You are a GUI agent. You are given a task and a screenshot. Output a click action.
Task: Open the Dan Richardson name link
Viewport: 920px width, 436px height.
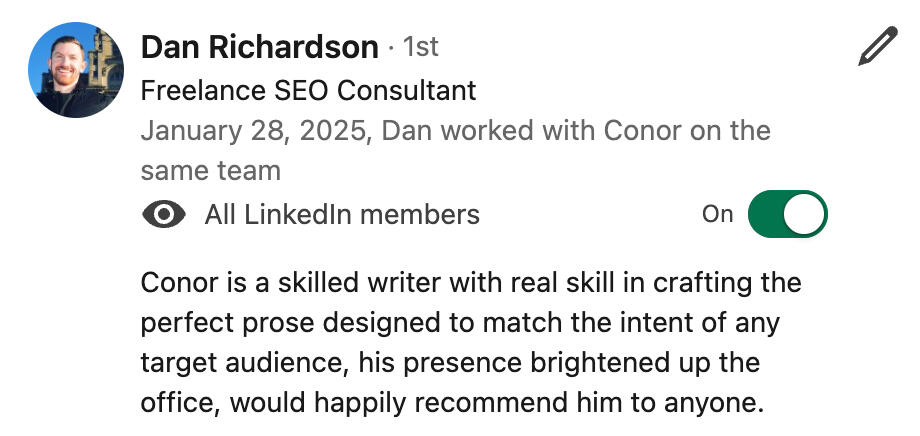260,46
